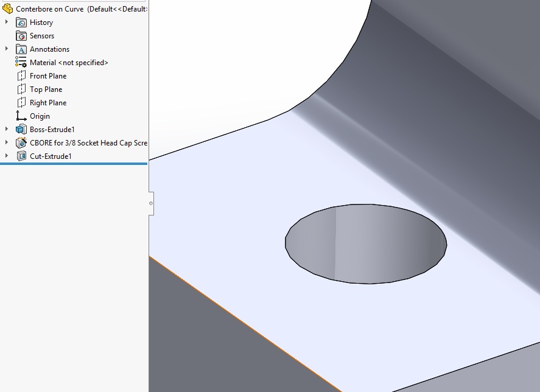Image resolution: width=540 pixels, height=392 pixels.
Task: Expand the Cut-Extrude1 feature
Action: pyautogui.click(x=7, y=156)
